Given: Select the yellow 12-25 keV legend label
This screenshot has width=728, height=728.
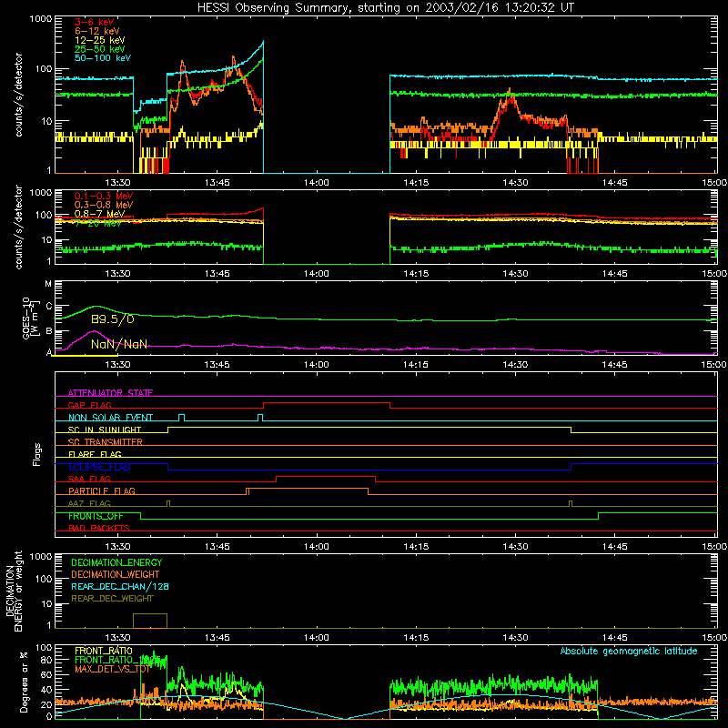Looking at the screenshot, I should pyautogui.click(x=100, y=40).
